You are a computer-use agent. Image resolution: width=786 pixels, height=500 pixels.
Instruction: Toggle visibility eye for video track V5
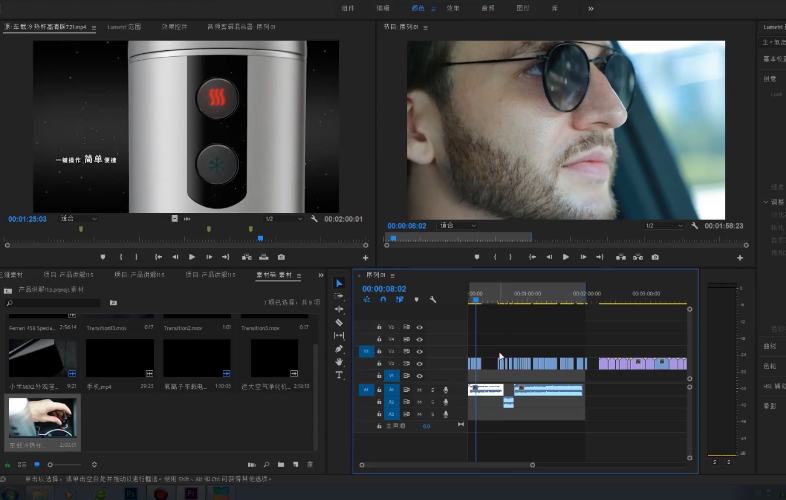419,327
